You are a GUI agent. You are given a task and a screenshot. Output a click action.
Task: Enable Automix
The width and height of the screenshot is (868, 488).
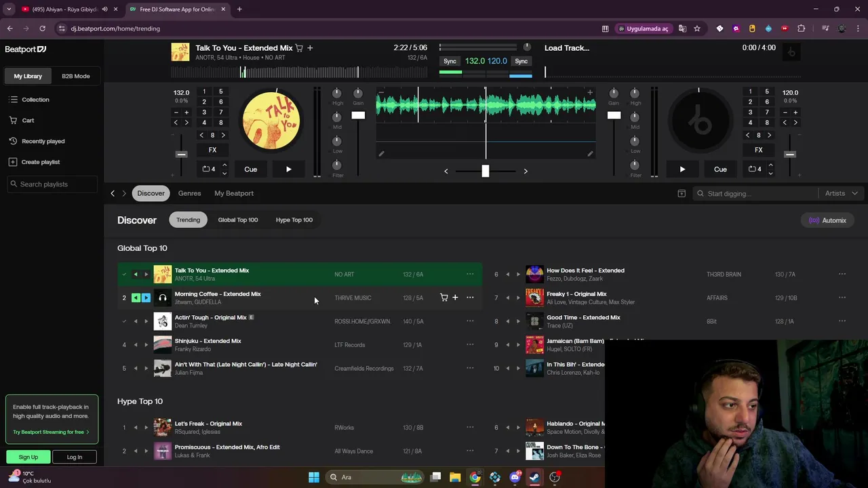point(828,220)
